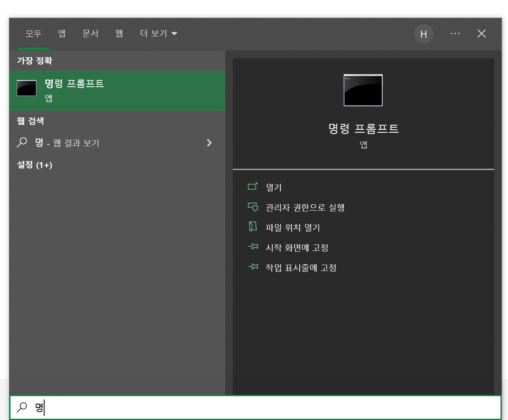Click the admin shield icon
This screenshot has height=420, width=508.
253,207
